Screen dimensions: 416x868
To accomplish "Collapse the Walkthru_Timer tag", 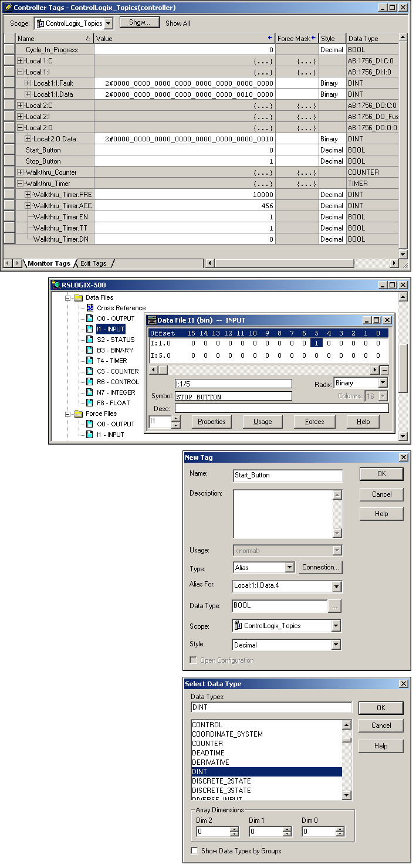I will tap(21, 184).
